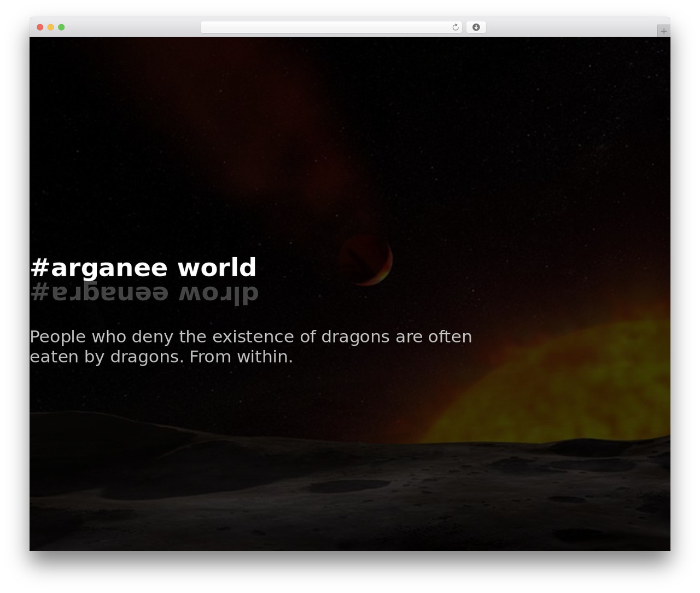Click the red close window button
Screen dimensions: 700x593
click(40, 27)
